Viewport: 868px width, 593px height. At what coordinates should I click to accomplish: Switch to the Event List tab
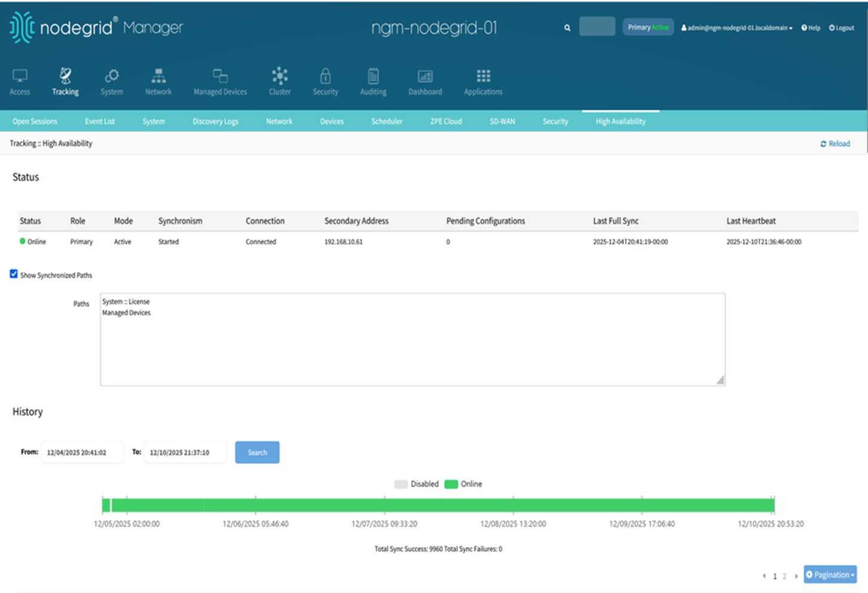point(100,121)
